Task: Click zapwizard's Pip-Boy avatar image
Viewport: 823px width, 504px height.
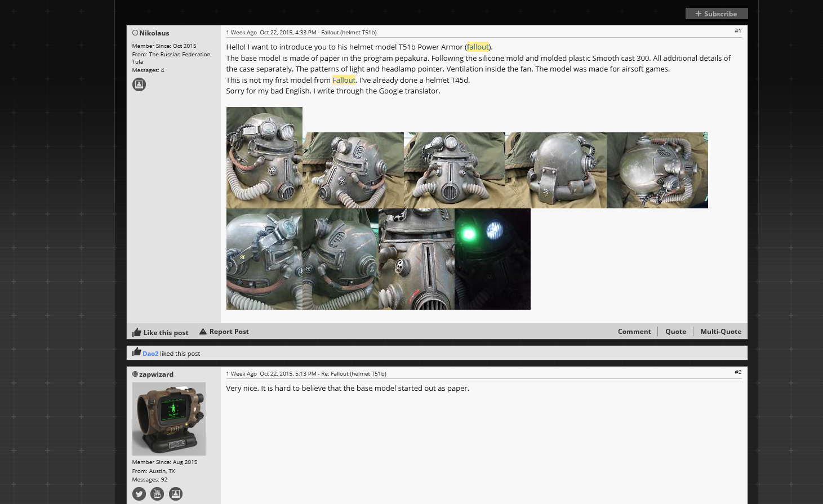Action: [x=169, y=419]
